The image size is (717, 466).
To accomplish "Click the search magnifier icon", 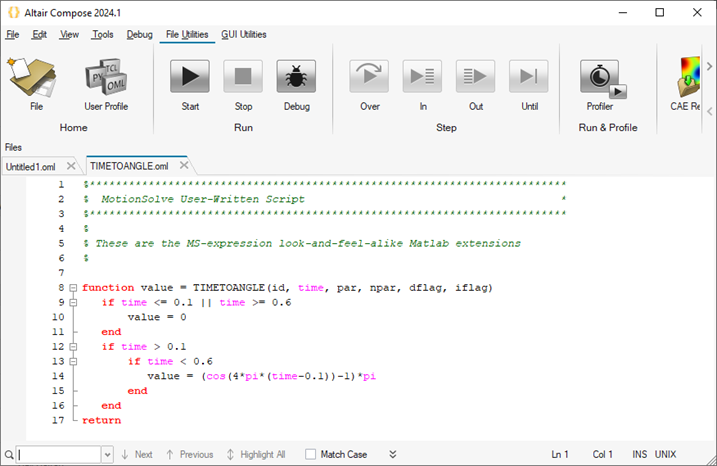I will tap(9, 455).
